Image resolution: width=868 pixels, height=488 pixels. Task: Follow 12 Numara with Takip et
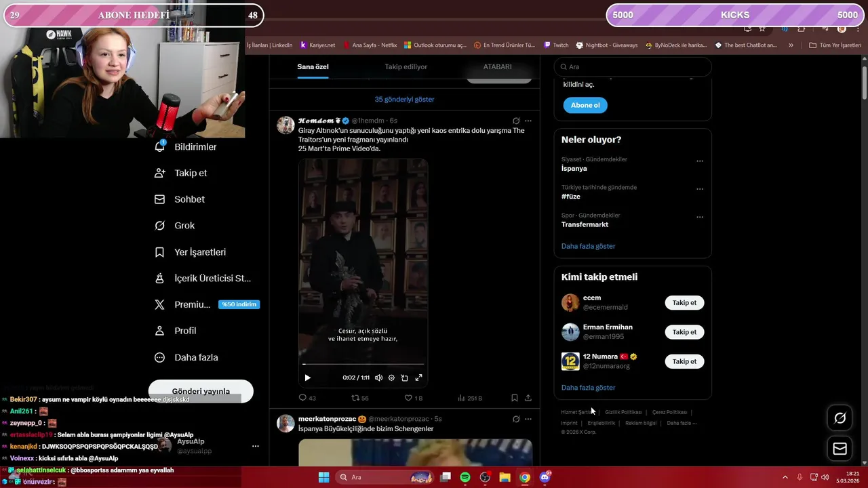(x=684, y=361)
